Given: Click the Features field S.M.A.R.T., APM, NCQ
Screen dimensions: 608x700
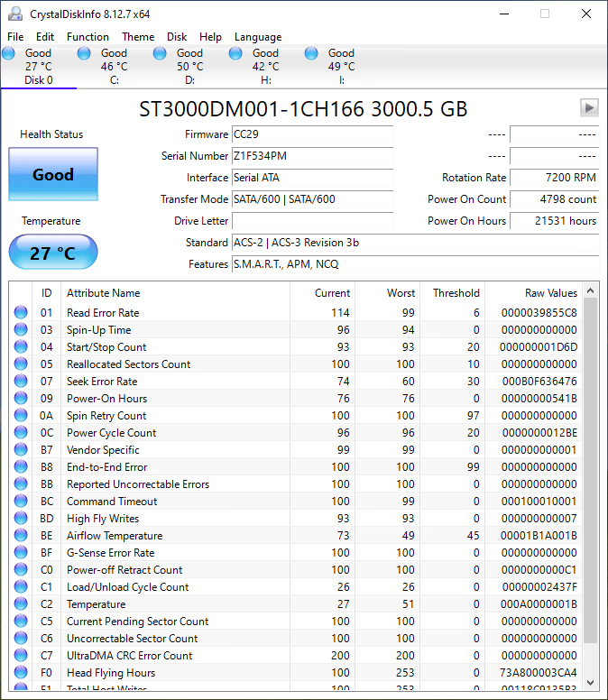Looking at the screenshot, I should [415, 264].
